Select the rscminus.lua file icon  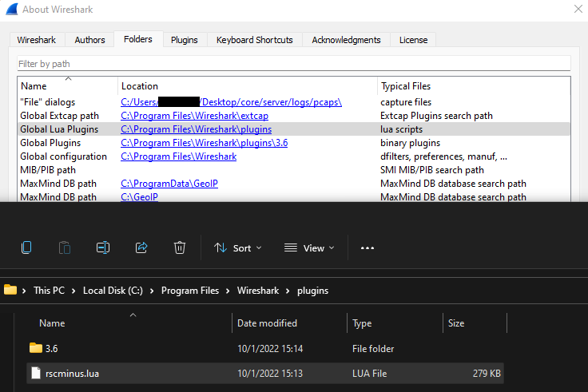point(36,373)
